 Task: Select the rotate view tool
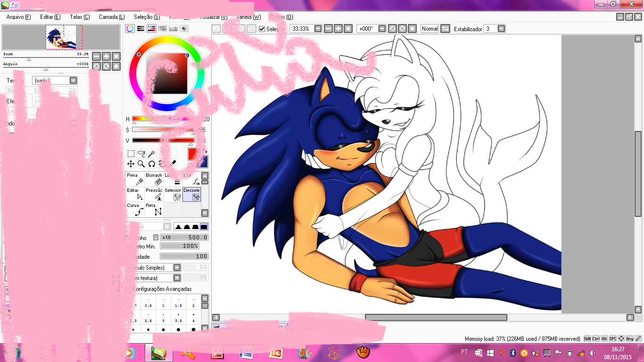151,164
